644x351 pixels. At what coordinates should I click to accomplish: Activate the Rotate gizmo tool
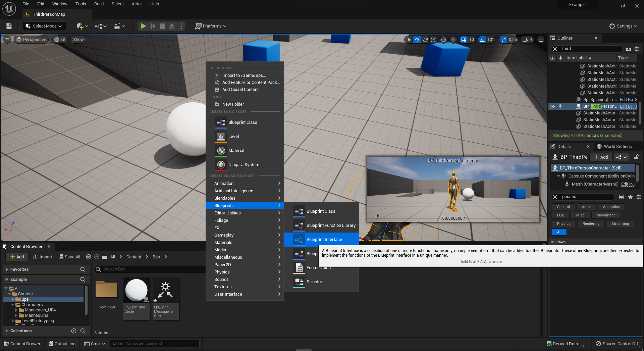click(425, 40)
